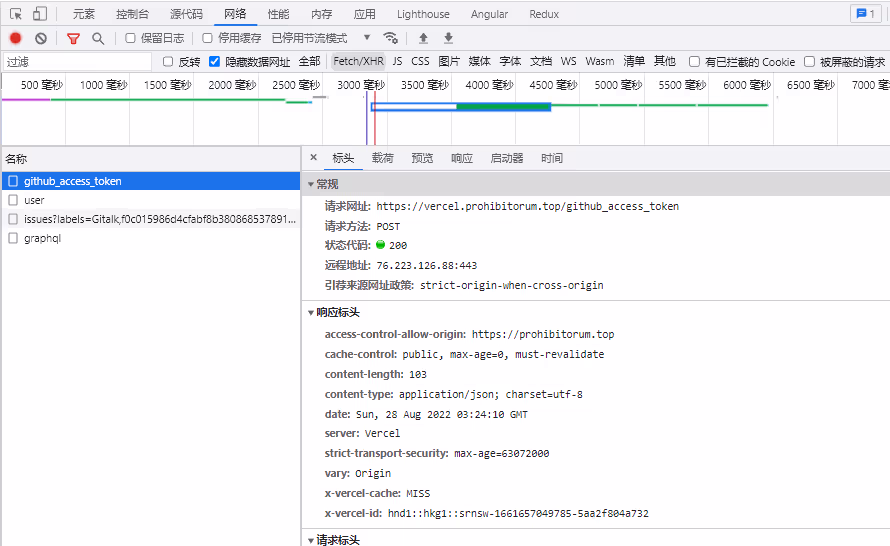Image resolution: width=890 pixels, height=546 pixels.
Task: Import HAR file with upload arrow
Action: [x=423, y=38]
